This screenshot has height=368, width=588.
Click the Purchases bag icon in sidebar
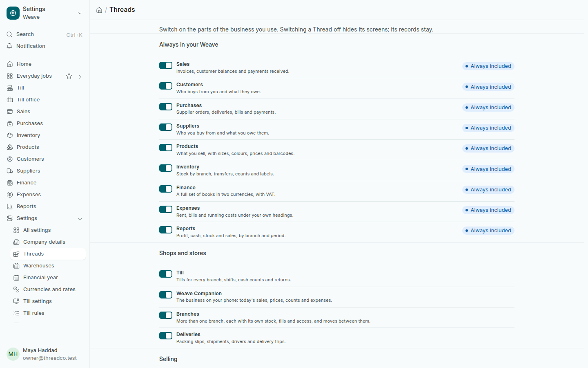(10, 123)
